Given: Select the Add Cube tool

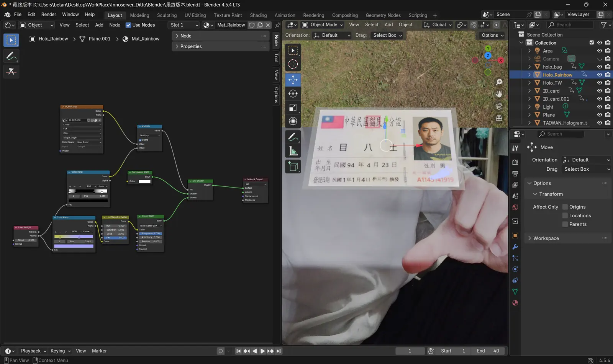Looking at the screenshot, I should pos(293,166).
